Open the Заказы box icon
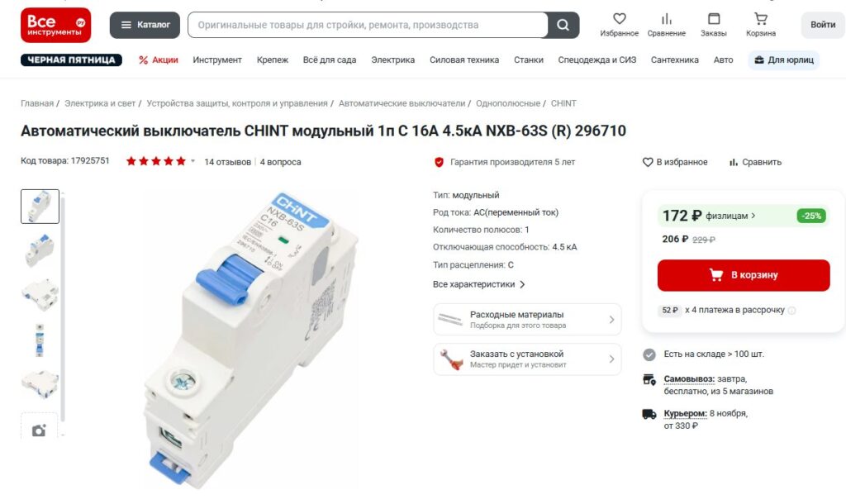This screenshot has height=504, width=846. point(714,19)
